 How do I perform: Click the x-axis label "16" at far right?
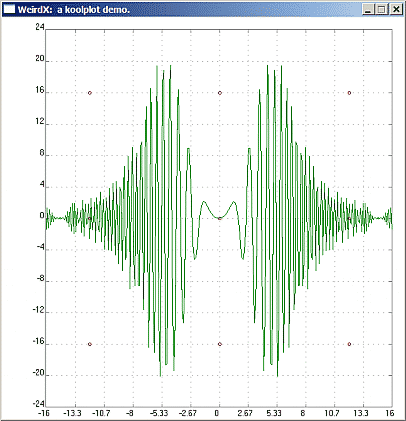[390, 413]
